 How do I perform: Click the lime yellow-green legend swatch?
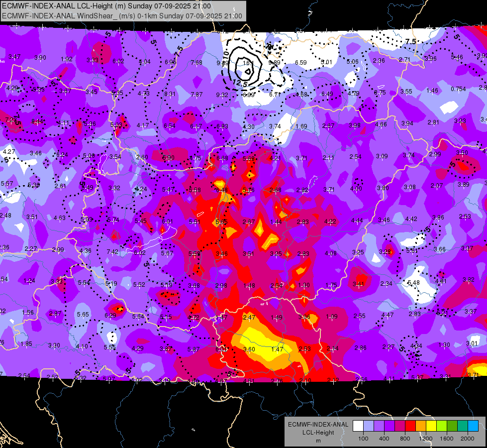(x=442, y=426)
